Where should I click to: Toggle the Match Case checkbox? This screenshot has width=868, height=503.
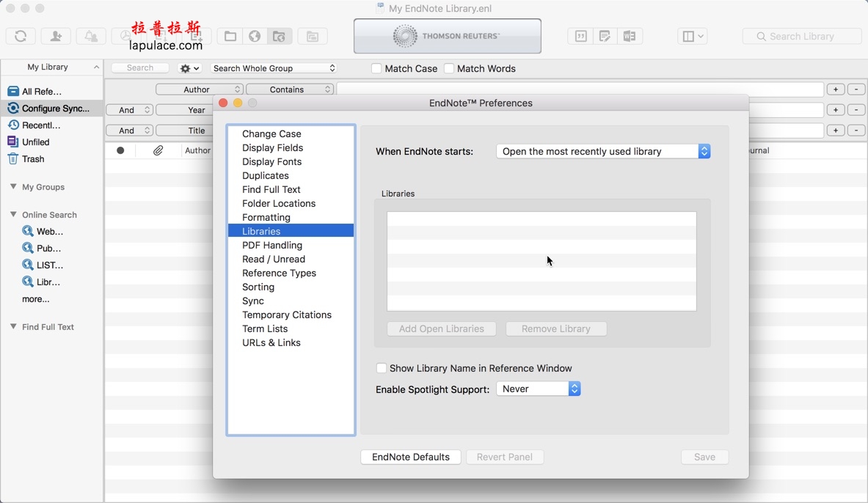pyautogui.click(x=376, y=69)
